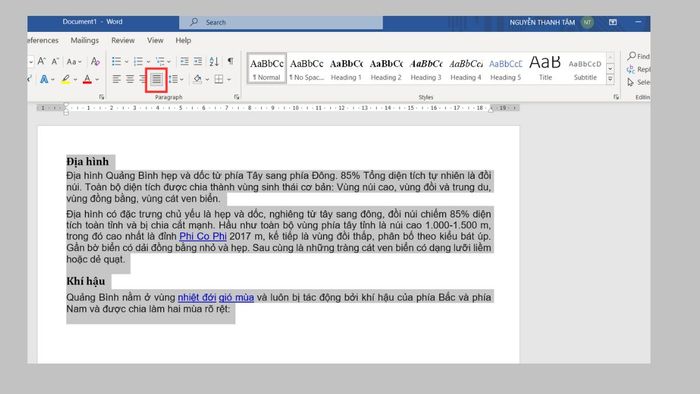Center the selected paragraphs
The image size is (700, 394).
click(x=130, y=79)
